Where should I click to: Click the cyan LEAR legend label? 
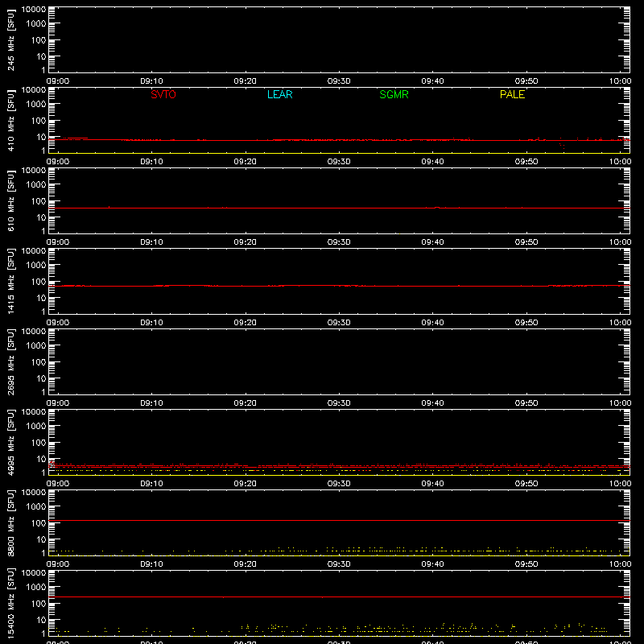279,94
